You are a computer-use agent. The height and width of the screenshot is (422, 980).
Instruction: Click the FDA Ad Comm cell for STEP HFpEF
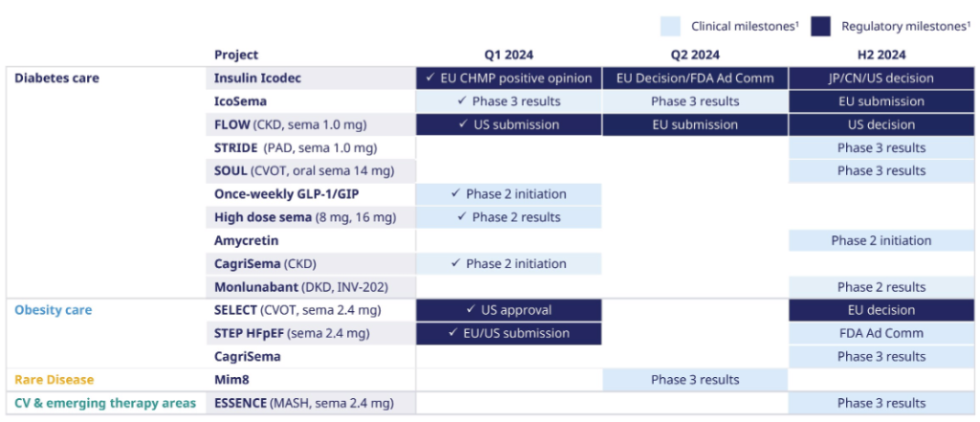pyautogui.click(x=881, y=333)
